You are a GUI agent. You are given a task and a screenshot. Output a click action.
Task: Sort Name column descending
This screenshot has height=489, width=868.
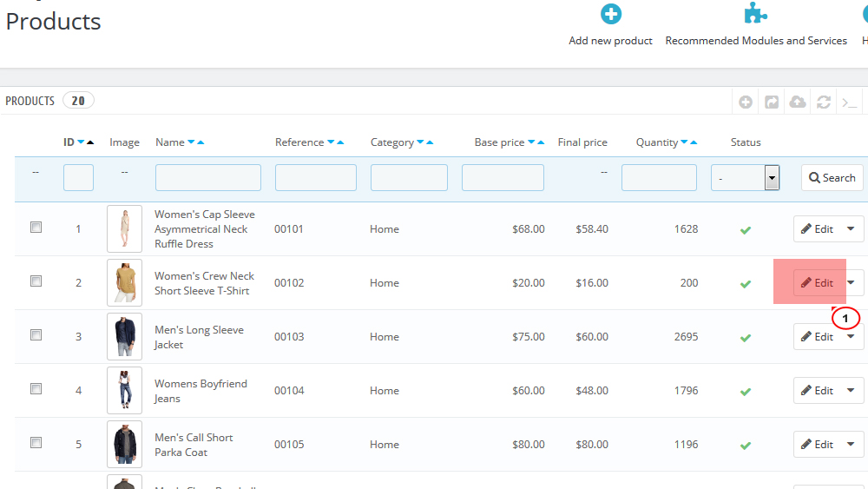(x=191, y=142)
